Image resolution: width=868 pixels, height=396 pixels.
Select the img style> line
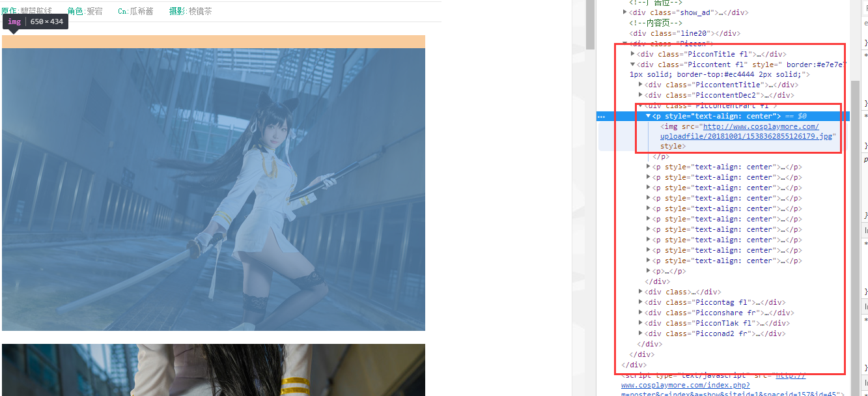pyautogui.click(x=673, y=147)
